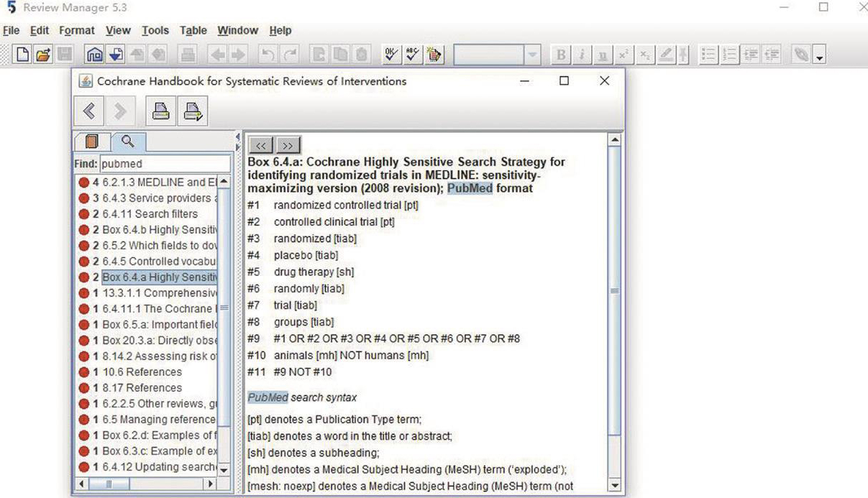Click the home icon in main toolbar

click(94, 55)
